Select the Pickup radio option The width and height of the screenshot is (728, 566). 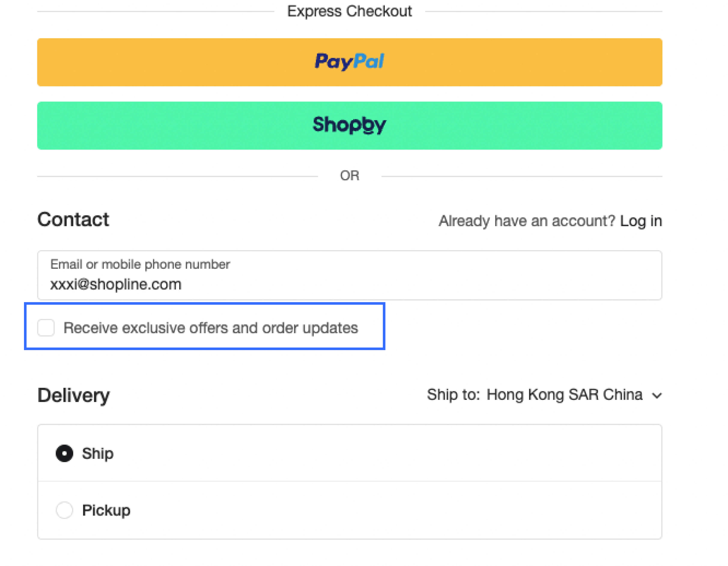(64, 510)
